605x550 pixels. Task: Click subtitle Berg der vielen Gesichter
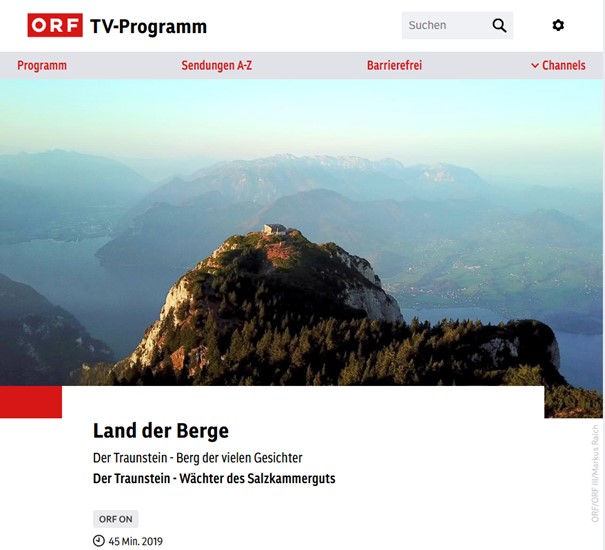pos(239,458)
